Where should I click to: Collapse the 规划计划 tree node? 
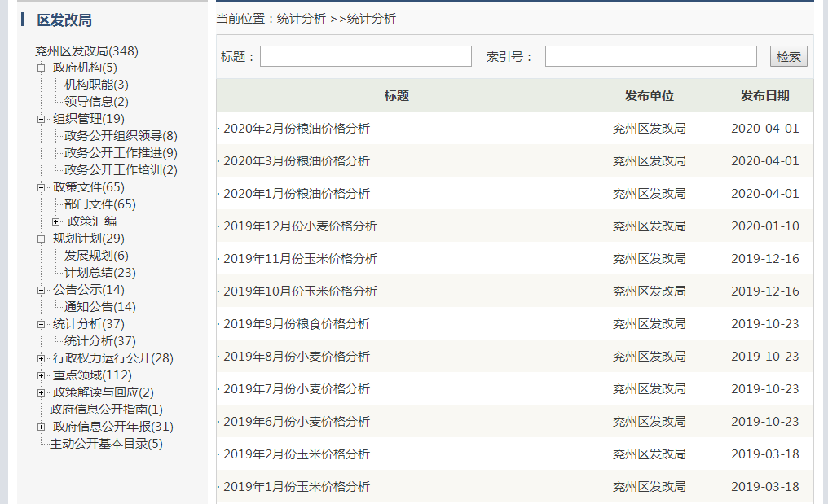tap(42, 239)
